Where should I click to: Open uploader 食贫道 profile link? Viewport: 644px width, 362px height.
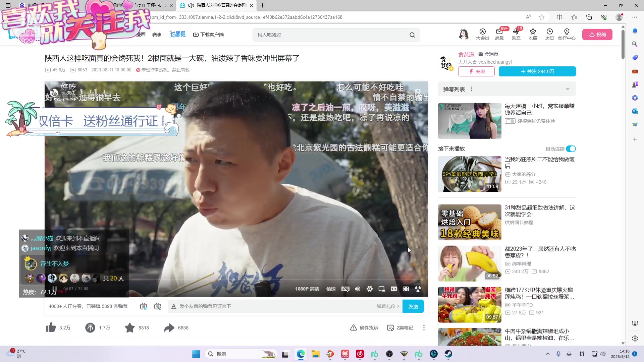(466, 54)
